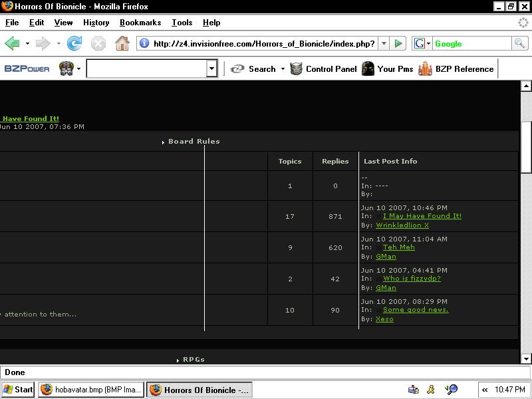The image size is (532, 399).
Task: Open the search engine chooser dropdown
Action: [x=428, y=43]
